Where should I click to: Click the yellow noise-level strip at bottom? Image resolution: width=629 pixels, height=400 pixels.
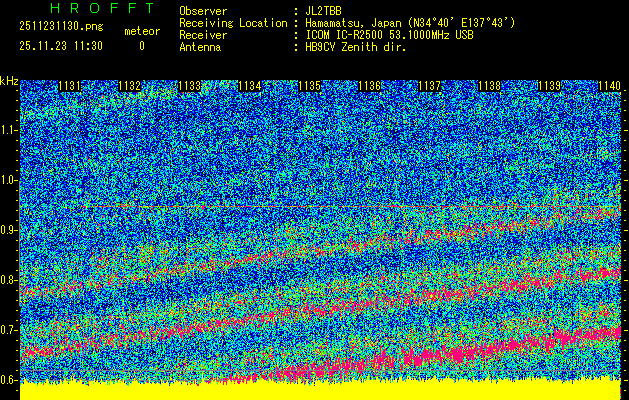coord(320,391)
